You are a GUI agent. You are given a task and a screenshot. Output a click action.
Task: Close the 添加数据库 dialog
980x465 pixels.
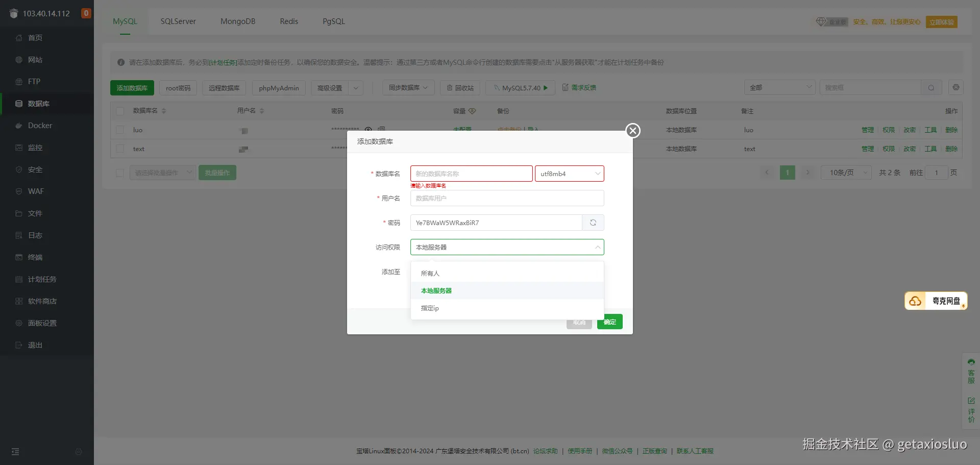tap(633, 131)
